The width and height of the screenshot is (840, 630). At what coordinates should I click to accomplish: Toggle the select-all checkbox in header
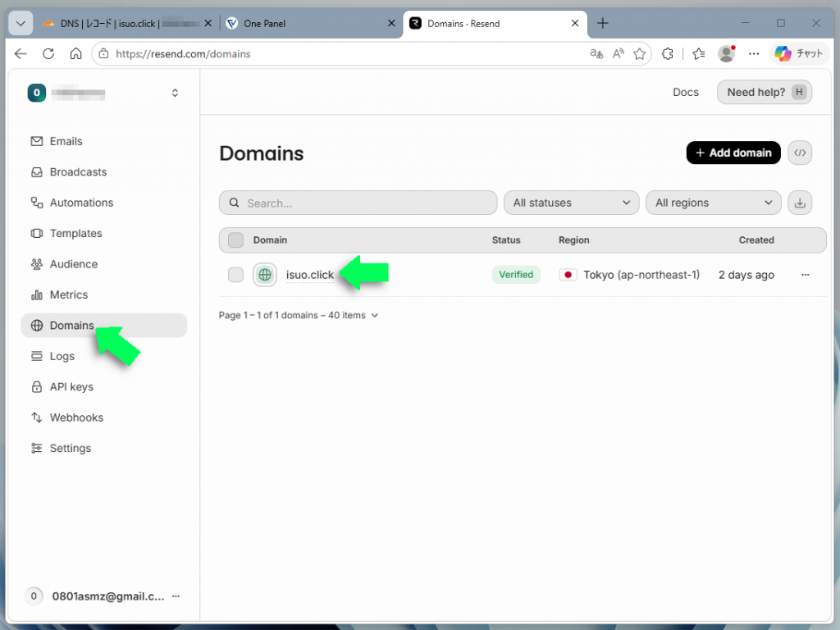pos(235,240)
